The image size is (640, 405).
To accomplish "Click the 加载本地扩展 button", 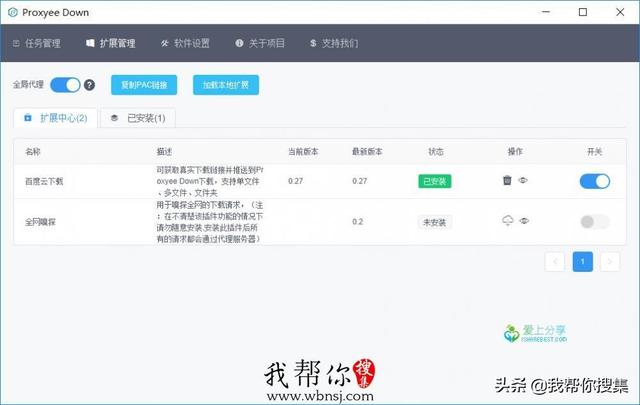I will (x=226, y=85).
